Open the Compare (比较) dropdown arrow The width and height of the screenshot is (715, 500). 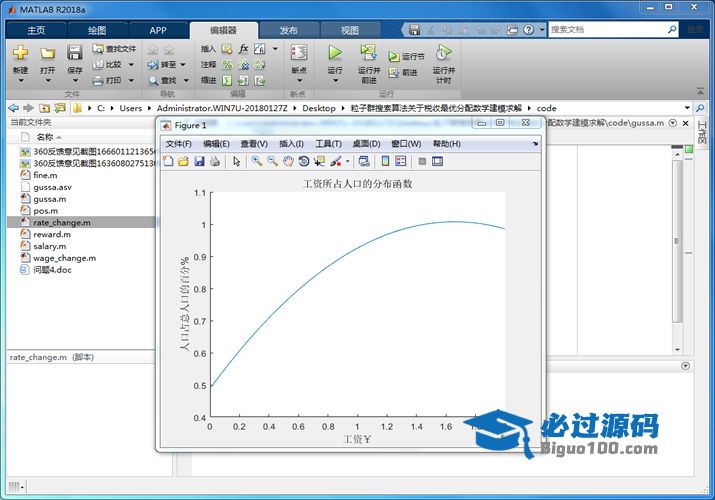131,65
